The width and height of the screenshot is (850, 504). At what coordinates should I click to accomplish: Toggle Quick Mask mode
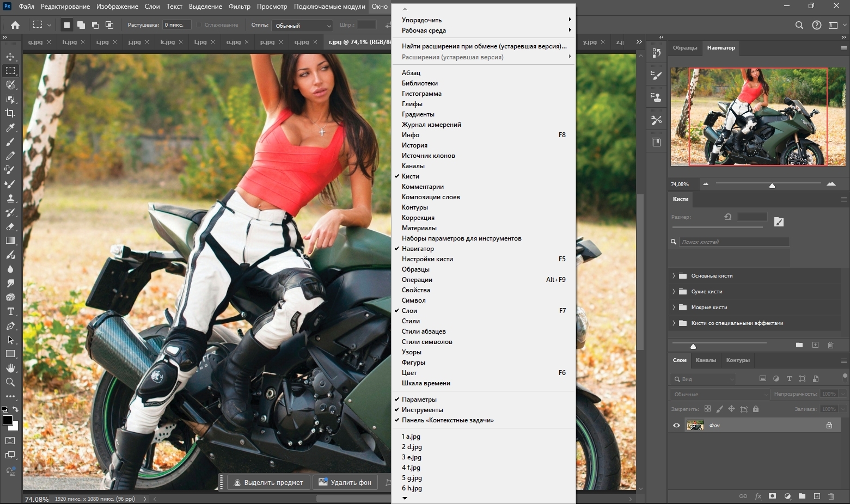click(x=10, y=441)
